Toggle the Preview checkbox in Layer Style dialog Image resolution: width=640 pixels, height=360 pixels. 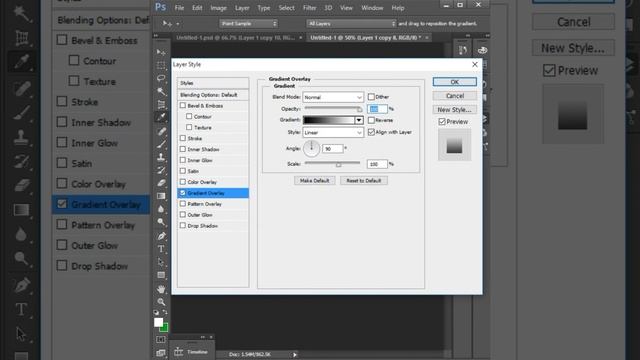point(442,122)
